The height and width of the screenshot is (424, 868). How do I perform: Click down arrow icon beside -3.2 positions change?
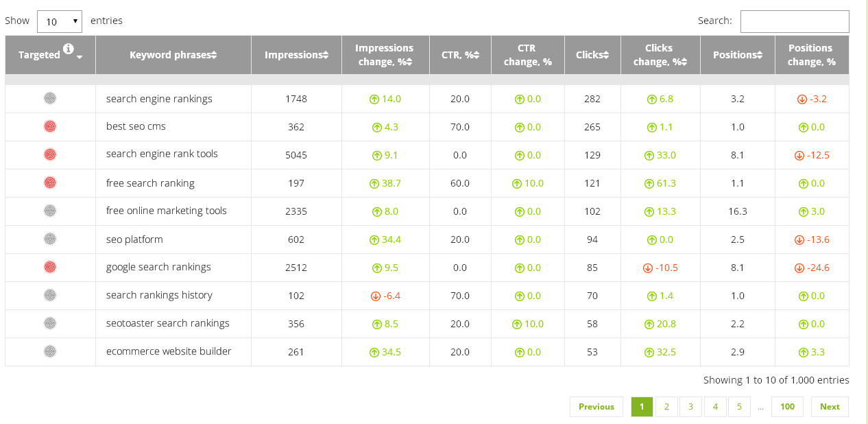(x=801, y=99)
